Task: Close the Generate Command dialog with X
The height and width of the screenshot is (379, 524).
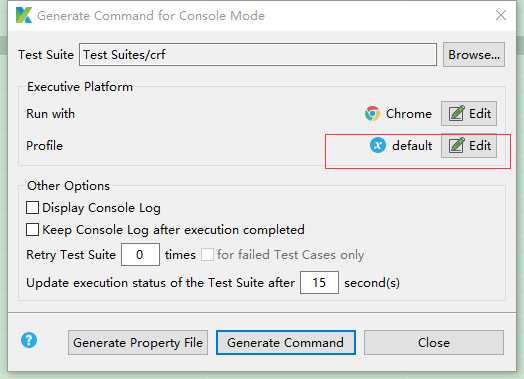Action: (x=501, y=15)
